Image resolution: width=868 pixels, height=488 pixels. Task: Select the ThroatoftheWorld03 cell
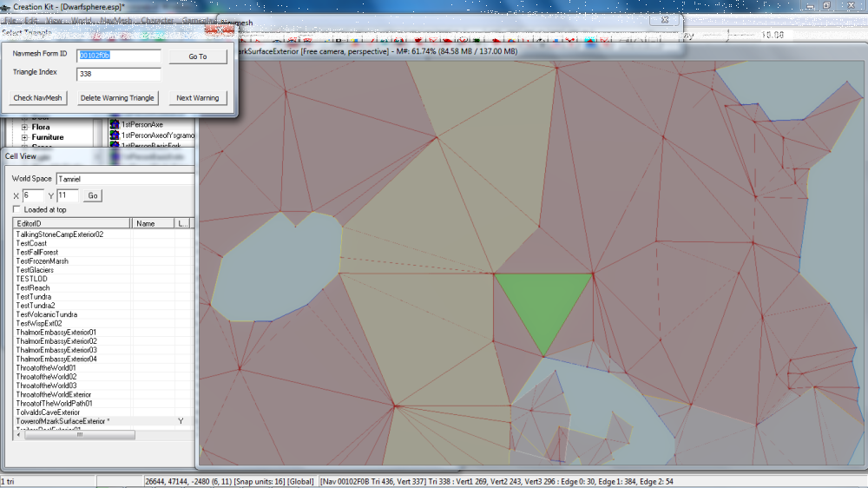point(46,386)
